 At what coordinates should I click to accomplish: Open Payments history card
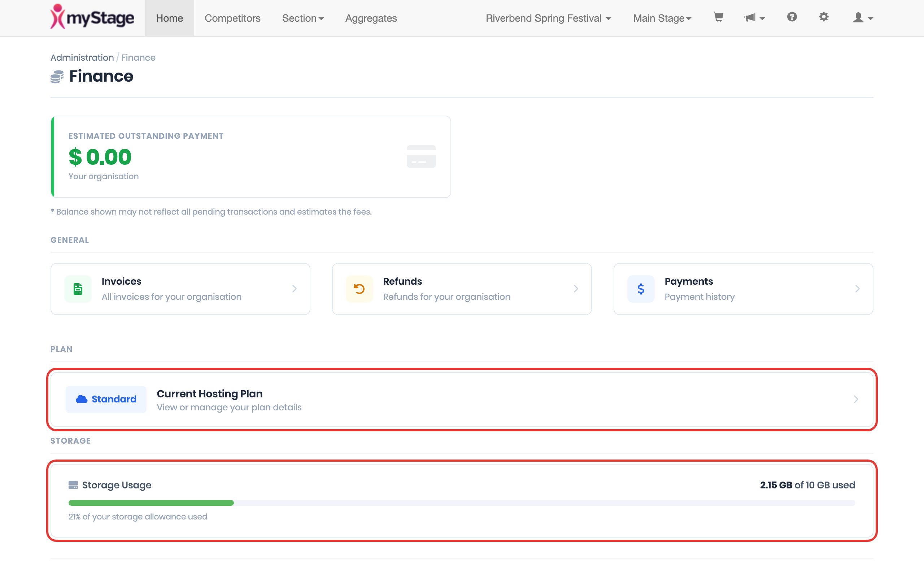743,289
